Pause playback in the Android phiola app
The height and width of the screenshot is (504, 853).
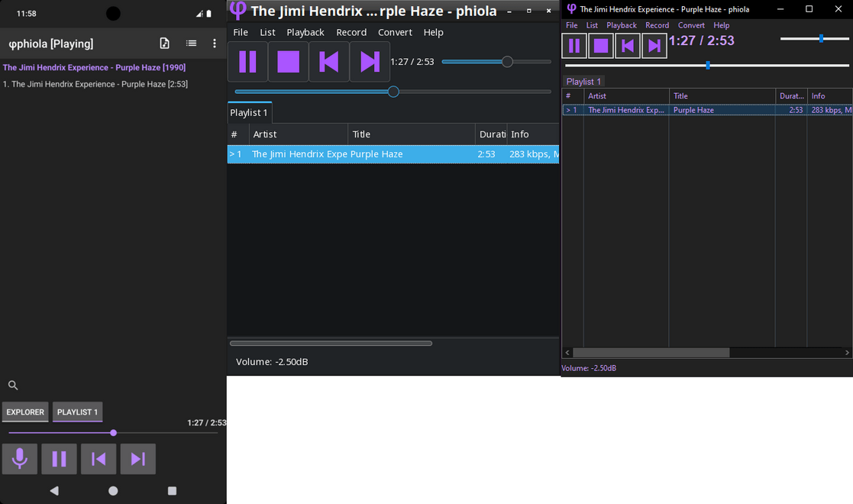pyautogui.click(x=59, y=459)
